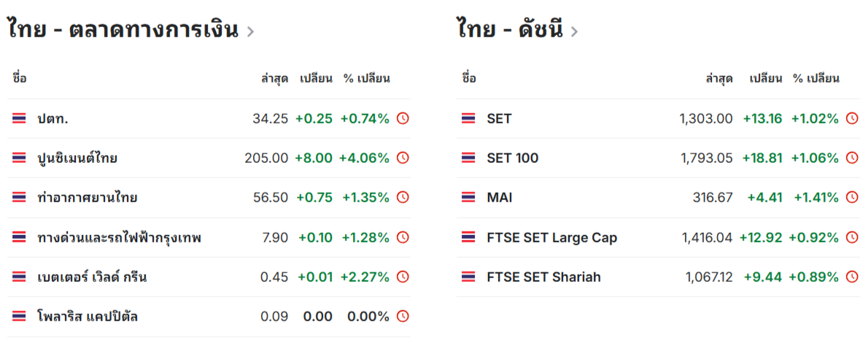
Task: Open the ไทย - ดัชนี heading link
Action: coord(511,30)
